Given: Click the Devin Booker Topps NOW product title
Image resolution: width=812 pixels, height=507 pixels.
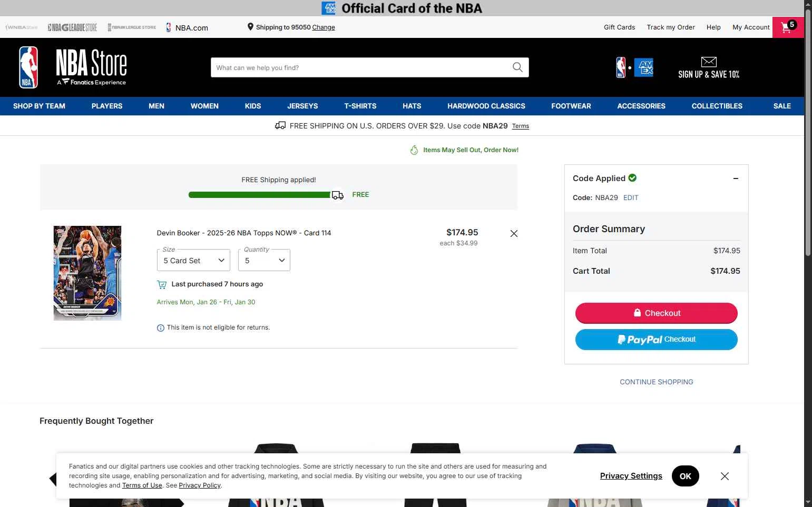Looking at the screenshot, I should (244, 233).
